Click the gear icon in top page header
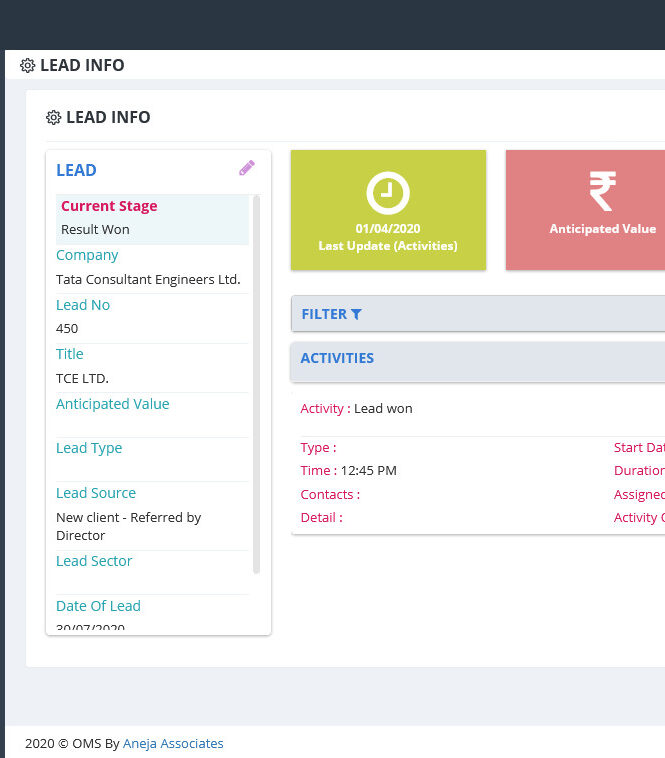Image resolution: width=665 pixels, height=758 pixels. 27,66
